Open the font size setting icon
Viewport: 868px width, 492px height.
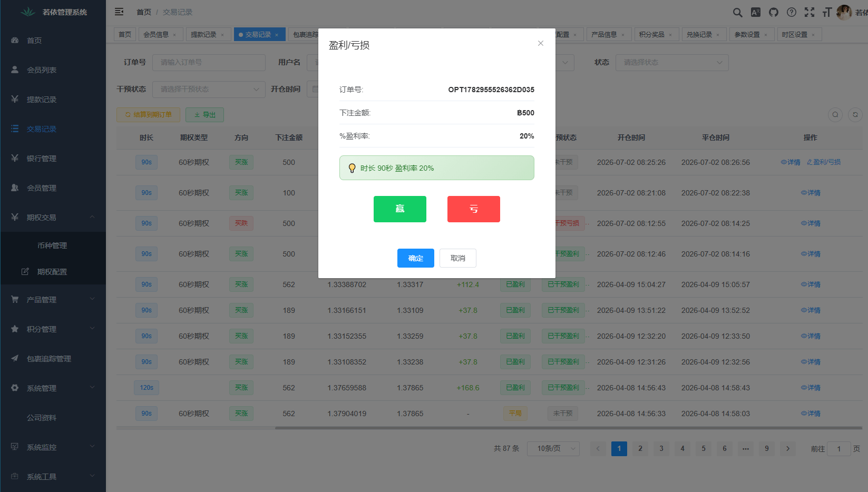(x=826, y=12)
